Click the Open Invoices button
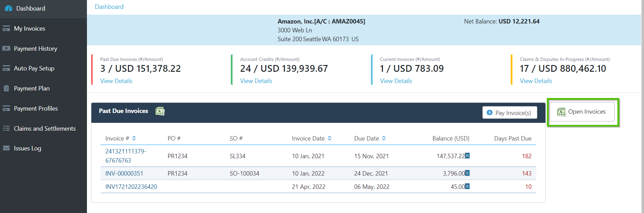 582,112
